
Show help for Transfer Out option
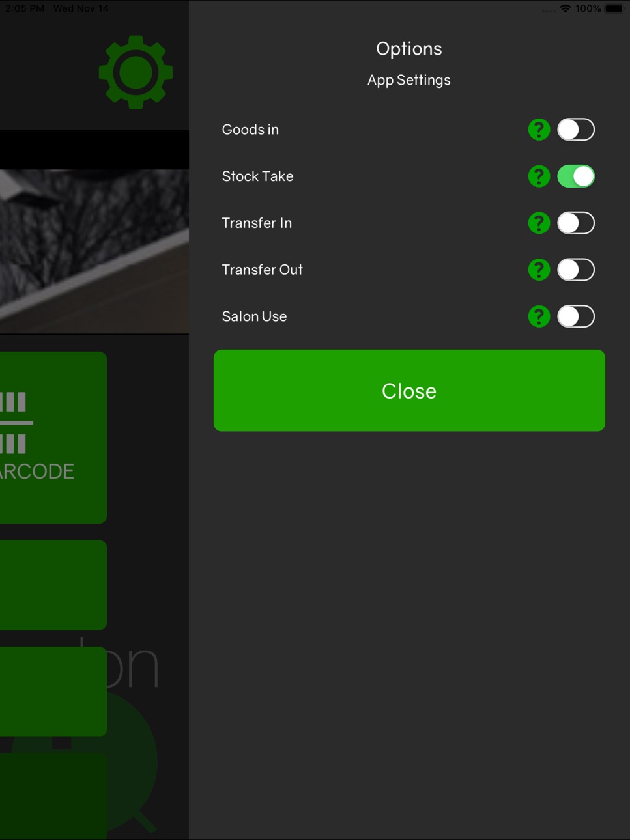tap(539, 270)
